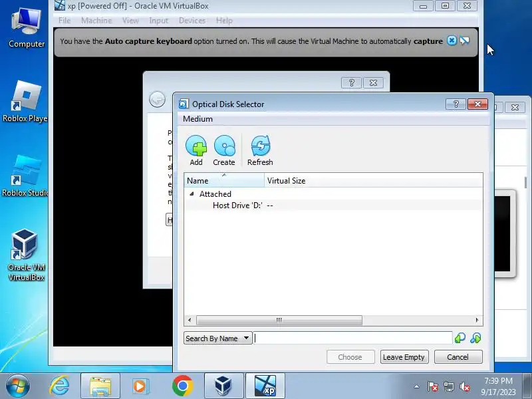Image resolution: width=532 pixels, height=399 pixels.
Task: Suppress the notification message with crossed bubble
Action: click(464, 41)
